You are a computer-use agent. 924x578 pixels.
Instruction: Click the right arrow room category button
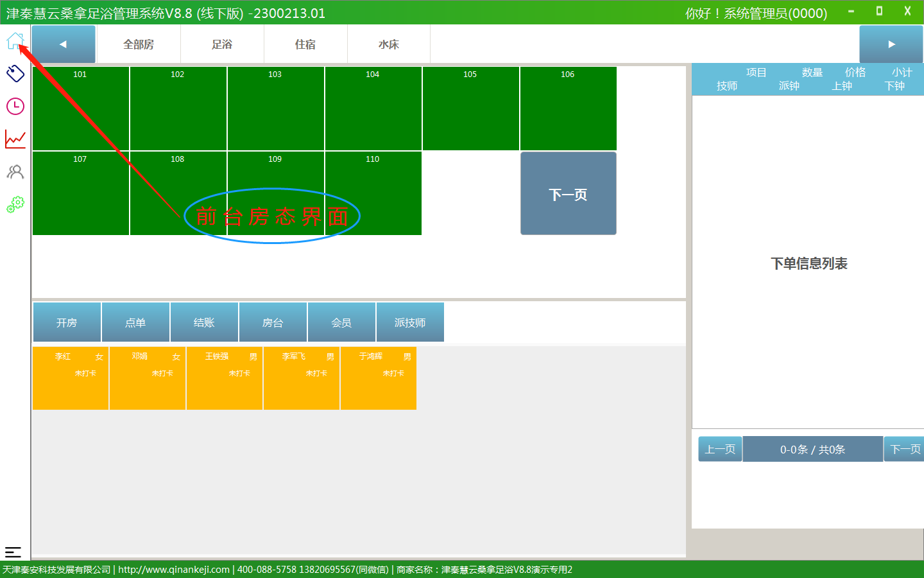(891, 44)
